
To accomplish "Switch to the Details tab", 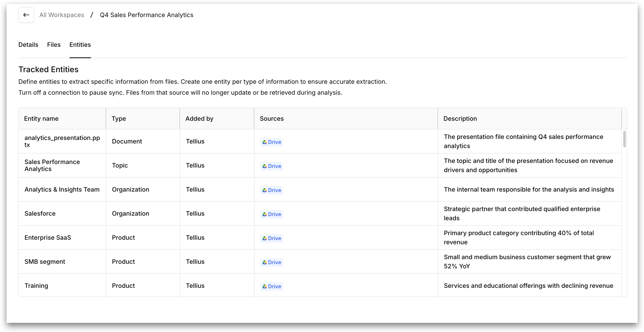I will point(28,45).
